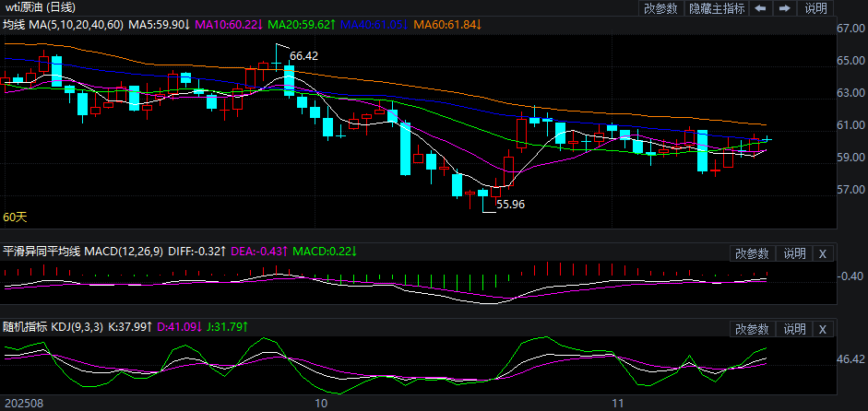Click the 55.96 low price marker
The height and width of the screenshot is (411, 868).
point(510,205)
